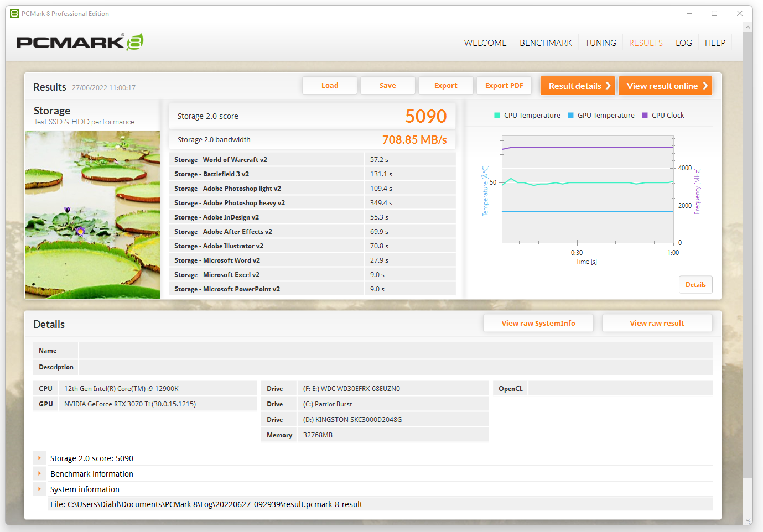Click the CPU Temperature legend swatch
This screenshot has width=763, height=532.
click(497, 116)
